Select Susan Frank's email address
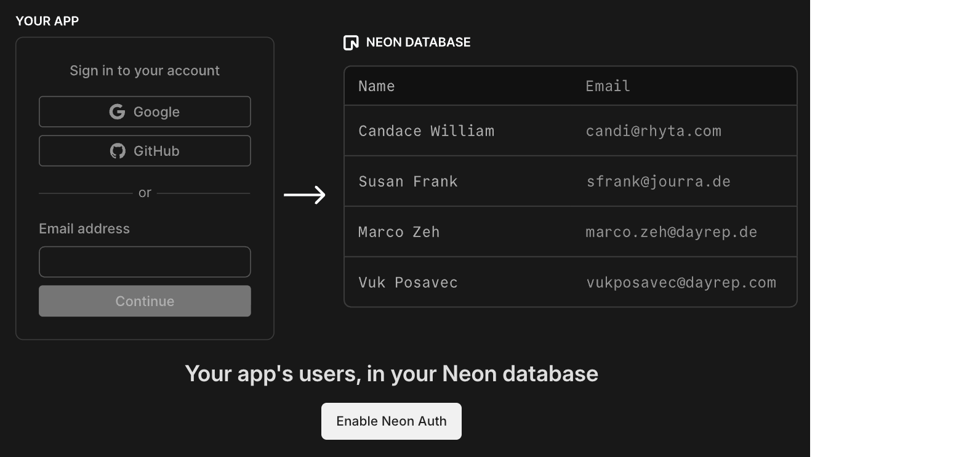The width and height of the screenshot is (980, 457). coord(658,181)
